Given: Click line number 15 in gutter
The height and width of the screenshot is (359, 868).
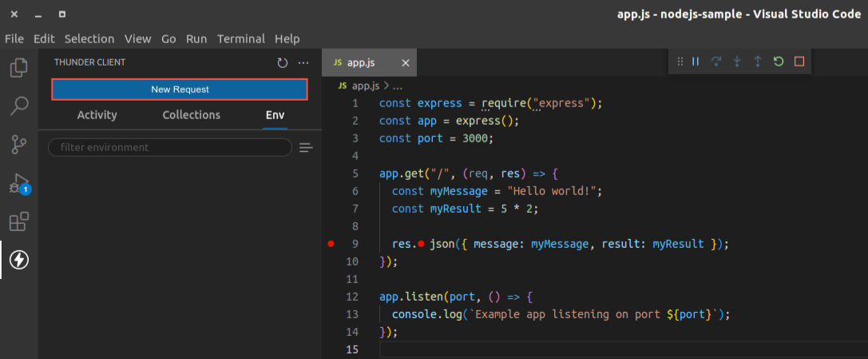Looking at the screenshot, I should [352, 349].
